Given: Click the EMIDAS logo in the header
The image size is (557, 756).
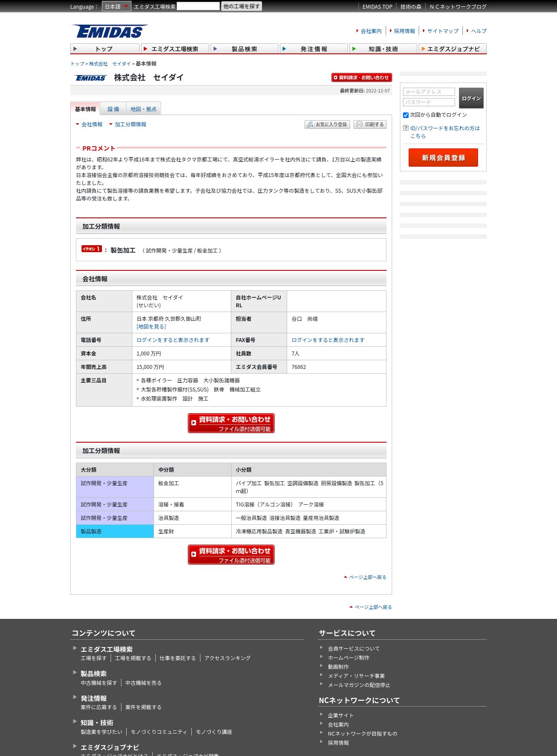Looking at the screenshot, I should click(109, 31).
